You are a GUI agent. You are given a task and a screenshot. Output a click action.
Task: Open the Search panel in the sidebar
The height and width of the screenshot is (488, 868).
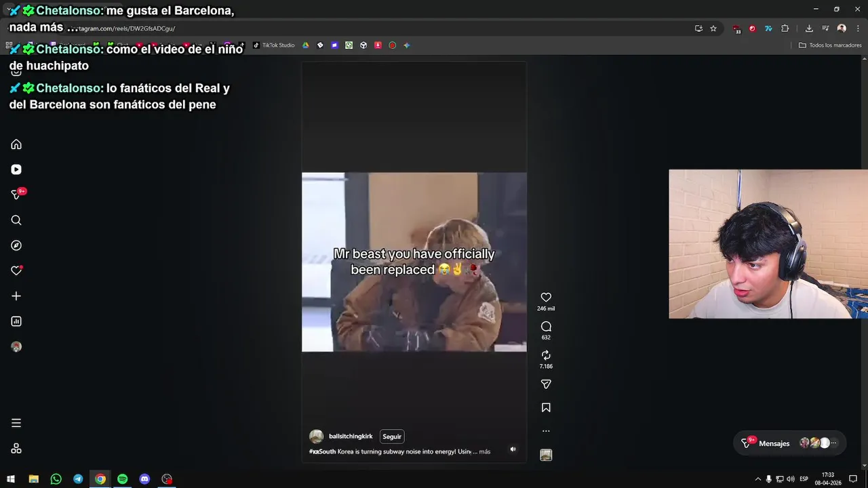[x=16, y=220]
